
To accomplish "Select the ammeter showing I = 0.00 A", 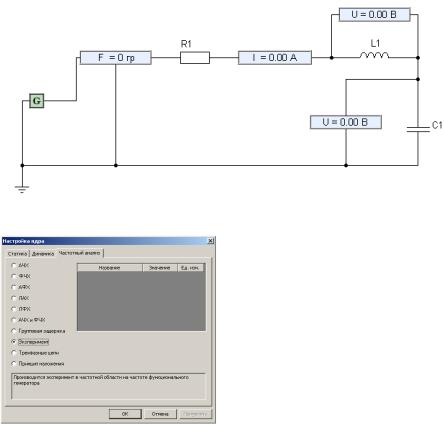I will [x=275, y=58].
